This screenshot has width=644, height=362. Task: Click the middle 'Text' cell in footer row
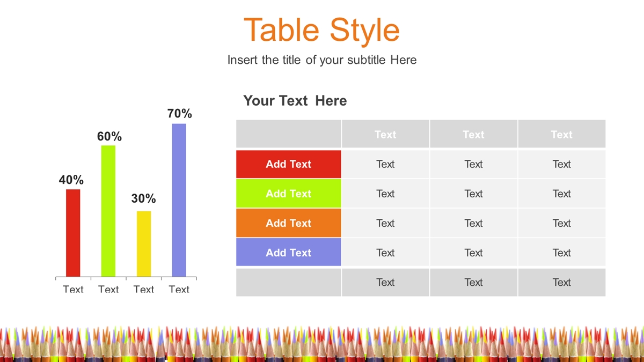(x=473, y=282)
